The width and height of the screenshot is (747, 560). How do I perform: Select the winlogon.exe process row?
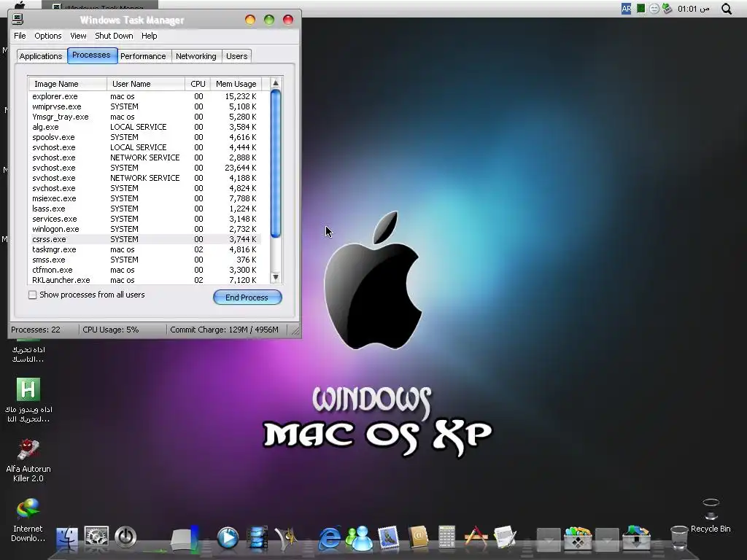145,229
